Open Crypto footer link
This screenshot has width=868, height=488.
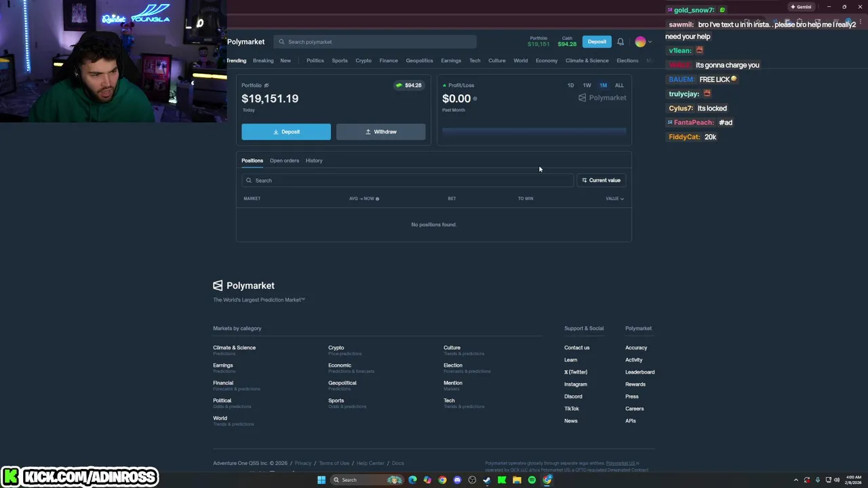[336, 348]
